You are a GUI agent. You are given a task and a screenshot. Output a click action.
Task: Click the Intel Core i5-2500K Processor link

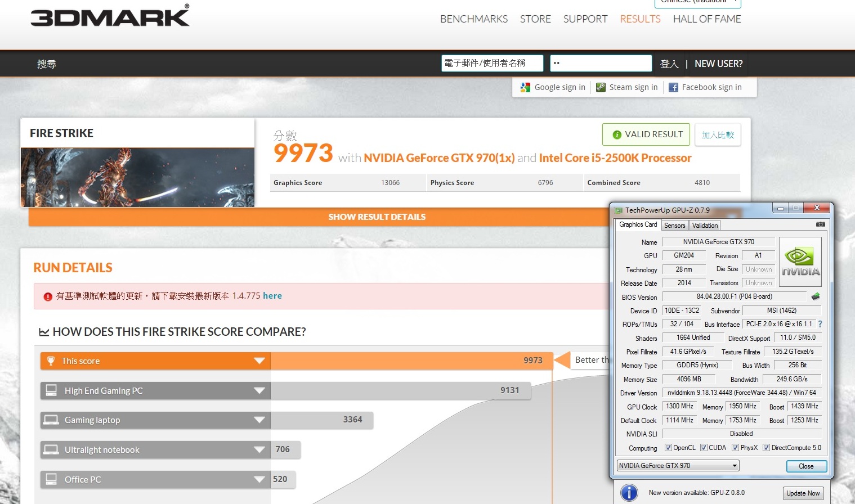615,158
